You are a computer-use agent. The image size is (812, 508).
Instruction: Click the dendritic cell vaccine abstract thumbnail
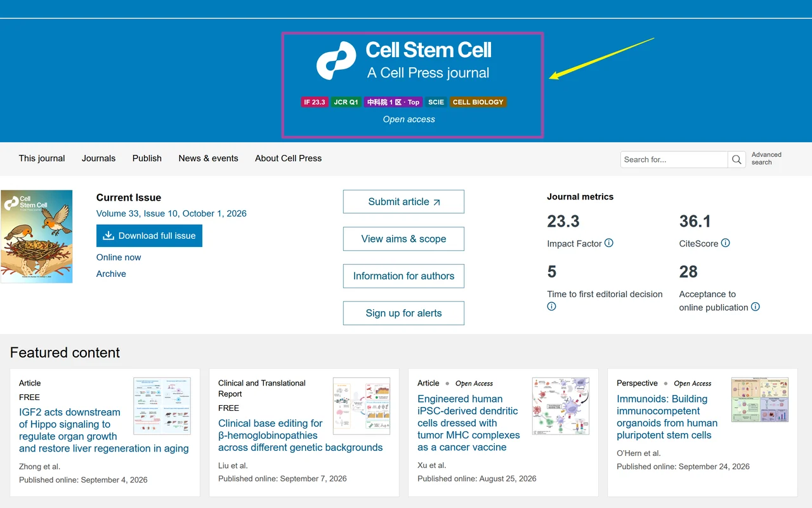pos(561,406)
